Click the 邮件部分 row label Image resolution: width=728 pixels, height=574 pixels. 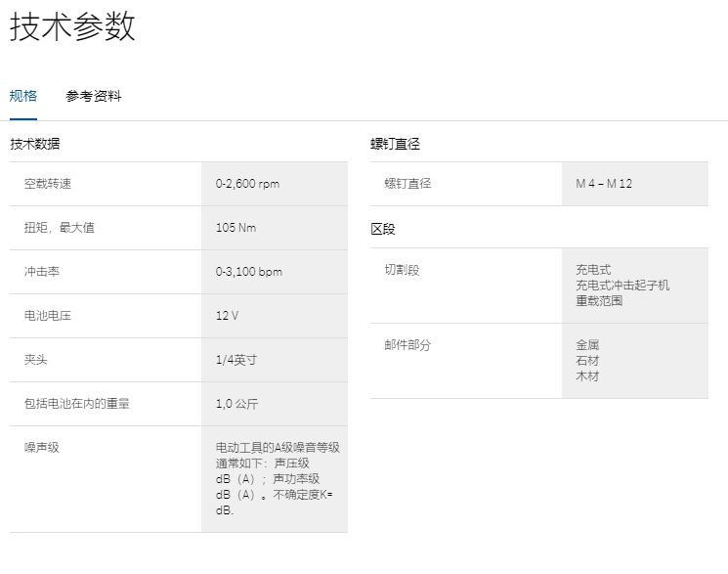coord(407,345)
